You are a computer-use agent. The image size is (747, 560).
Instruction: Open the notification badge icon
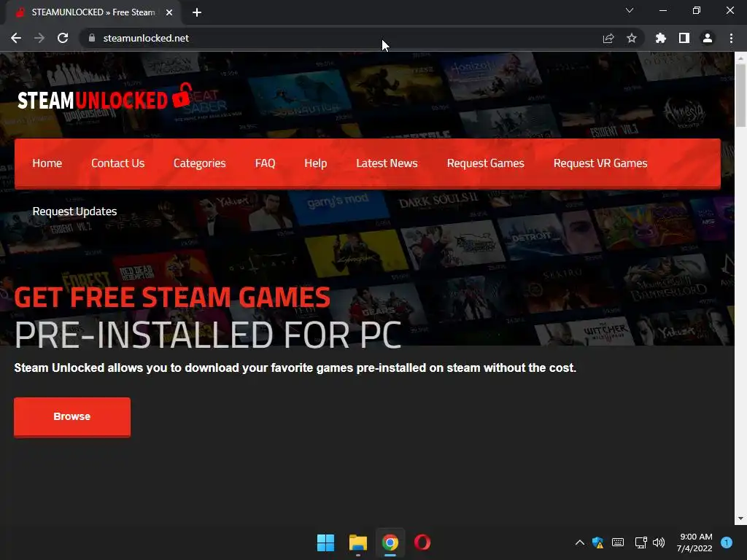pos(727,542)
